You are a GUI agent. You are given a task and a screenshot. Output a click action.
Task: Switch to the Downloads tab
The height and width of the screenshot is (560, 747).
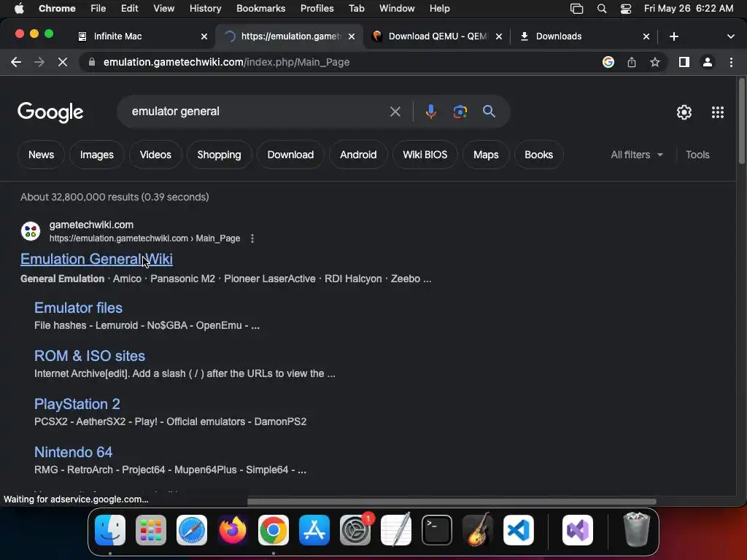(584, 36)
